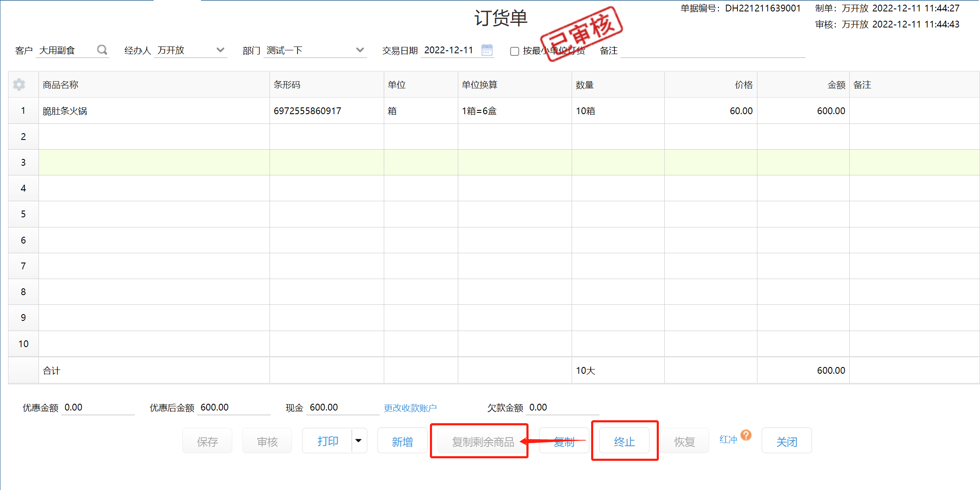Click the 金额 column header

coord(803,85)
